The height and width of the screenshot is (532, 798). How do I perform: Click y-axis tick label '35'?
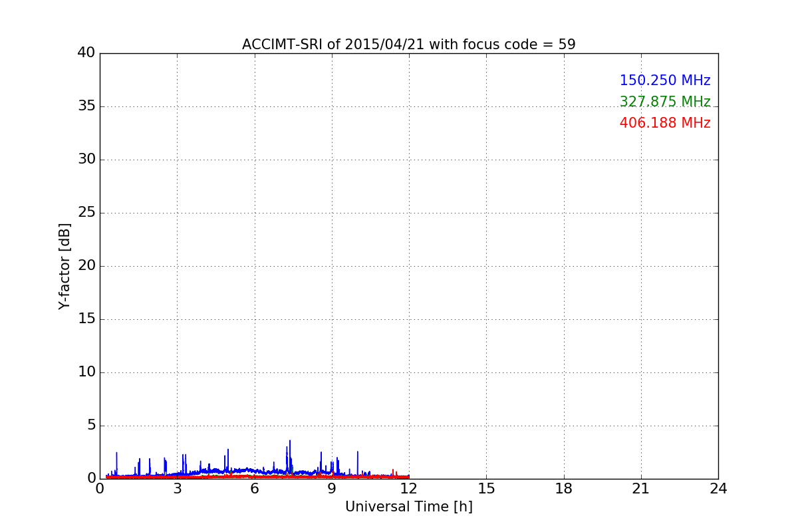click(x=86, y=106)
